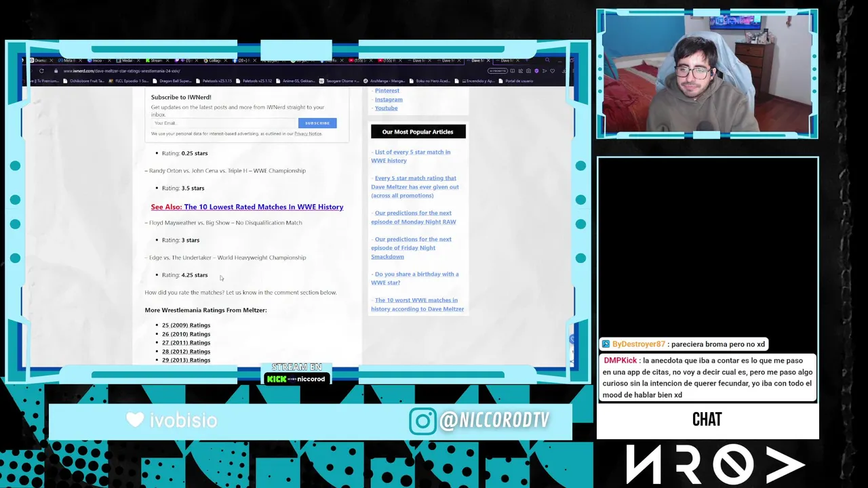Open the 28 (2012) Ratings link
868x488 pixels.
(186, 352)
